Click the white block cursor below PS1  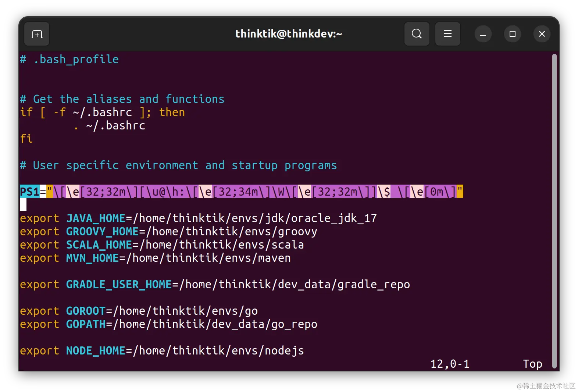(x=23, y=205)
